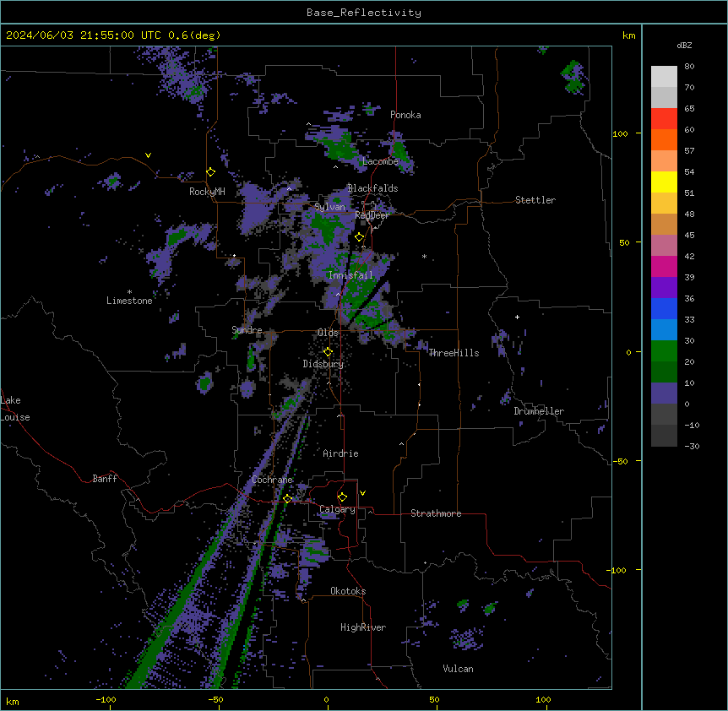The image size is (728, 711).
Task: Click the -50 tick on the vertical axis
Action: [x=620, y=461]
